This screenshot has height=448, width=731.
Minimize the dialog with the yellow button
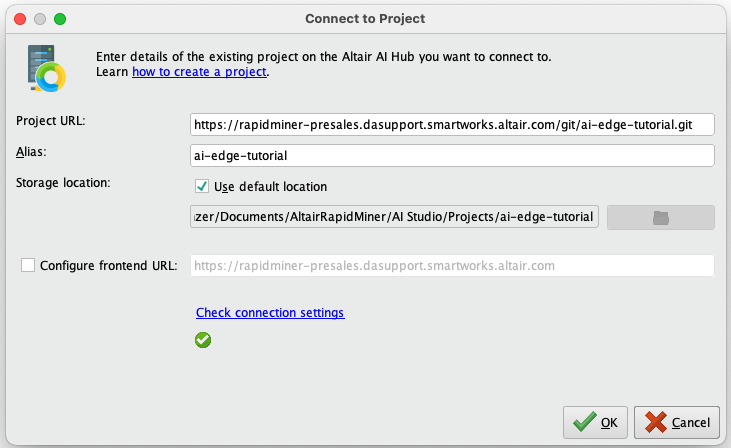[x=40, y=19]
